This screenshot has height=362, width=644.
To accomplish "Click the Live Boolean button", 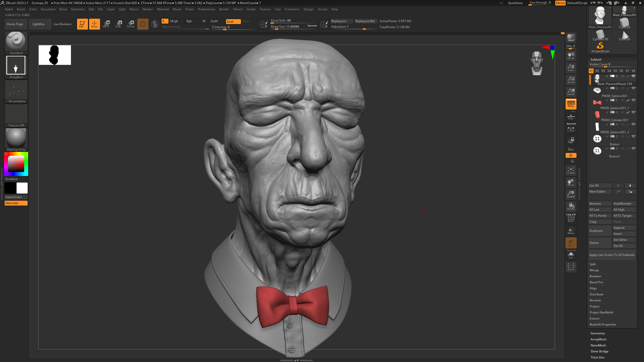I will click(62, 24).
